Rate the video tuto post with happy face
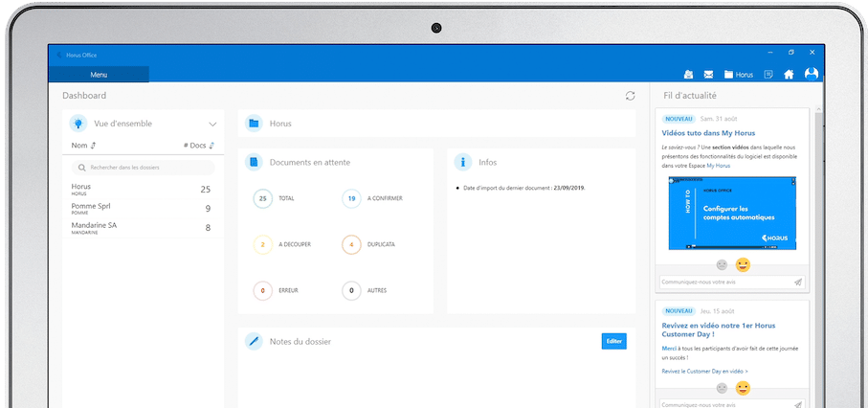This screenshot has width=868, height=408. 743,265
